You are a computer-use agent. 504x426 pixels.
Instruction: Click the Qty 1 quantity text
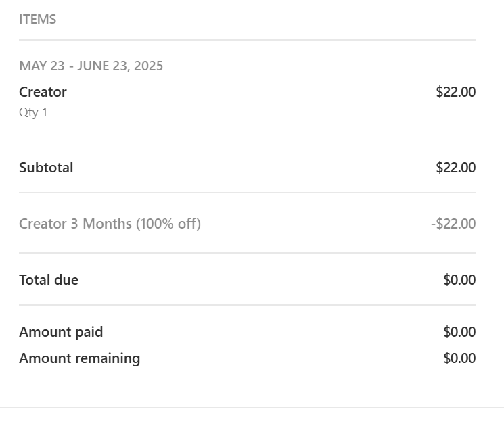[x=33, y=112]
